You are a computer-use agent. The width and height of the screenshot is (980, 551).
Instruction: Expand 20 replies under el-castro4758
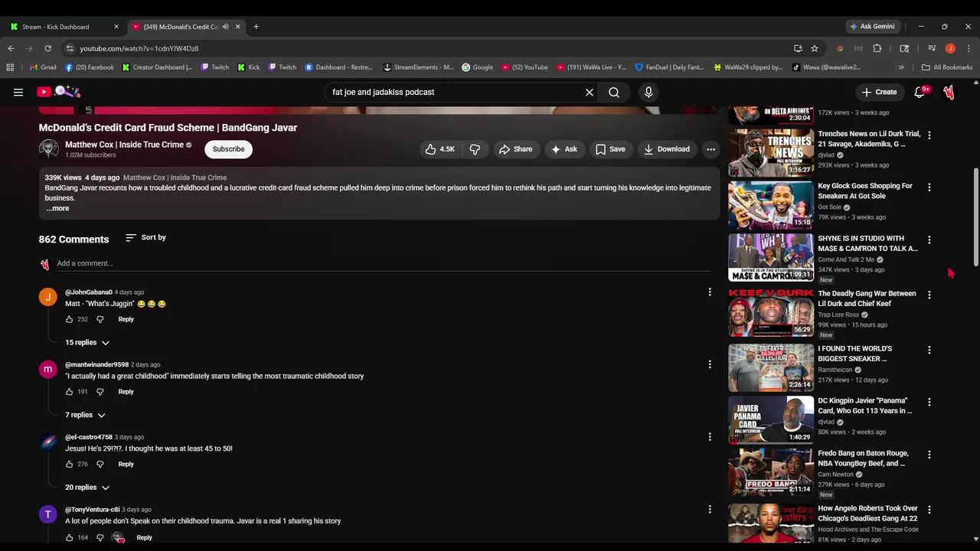click(87, 487)
